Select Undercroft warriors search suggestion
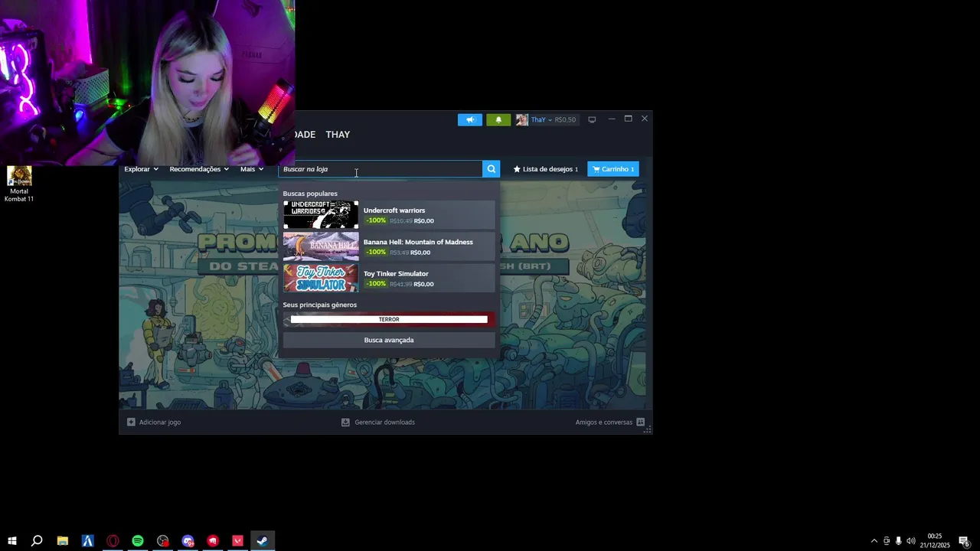The width and height of the screenshot is (980, 551). pos(389,215)
